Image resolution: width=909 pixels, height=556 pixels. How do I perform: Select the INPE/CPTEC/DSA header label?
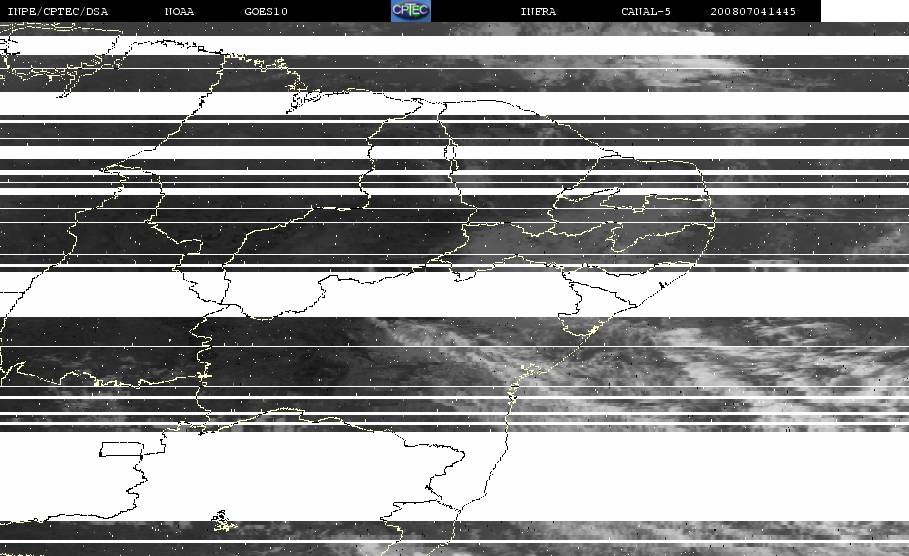pos(57,12)
